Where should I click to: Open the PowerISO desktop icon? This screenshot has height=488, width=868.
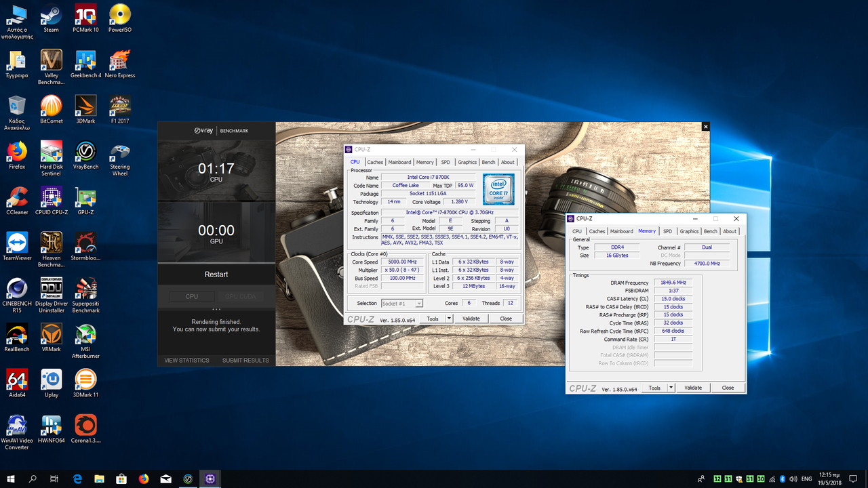coord(120,18)
